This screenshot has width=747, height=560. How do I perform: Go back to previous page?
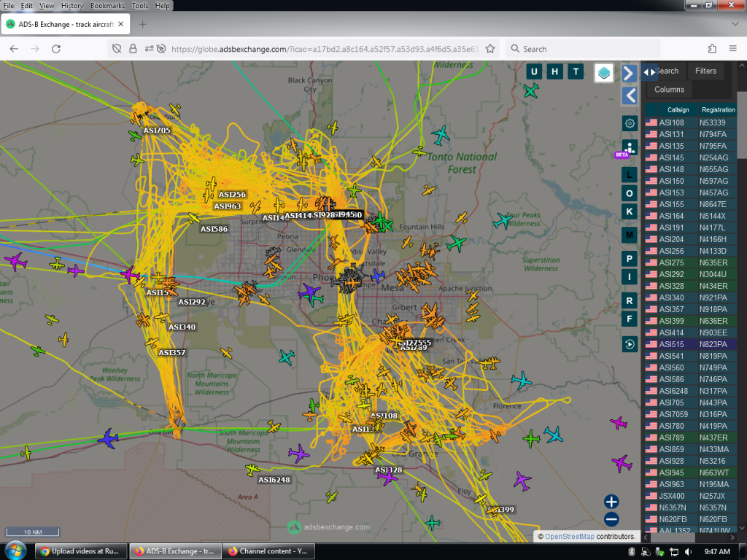coord(14,49)
